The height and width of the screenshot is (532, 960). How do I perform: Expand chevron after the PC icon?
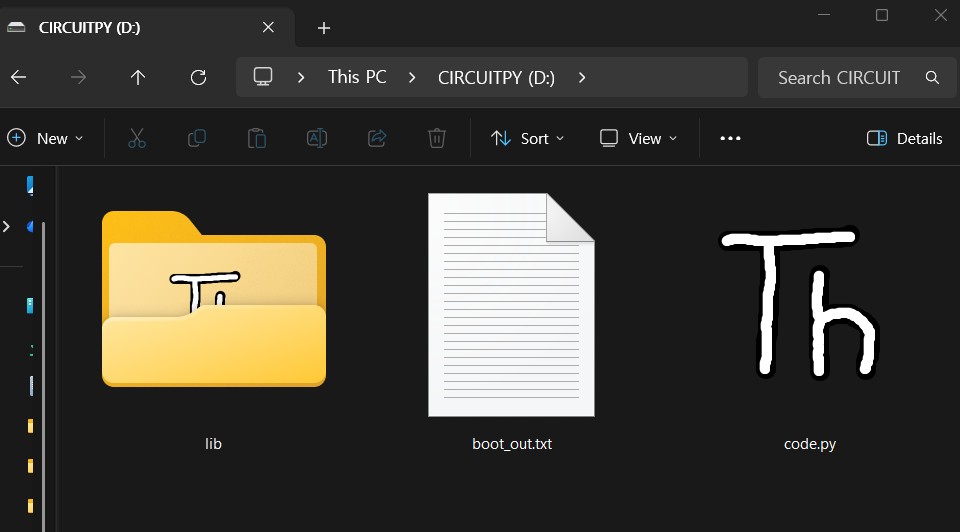[x=301, y=77]
